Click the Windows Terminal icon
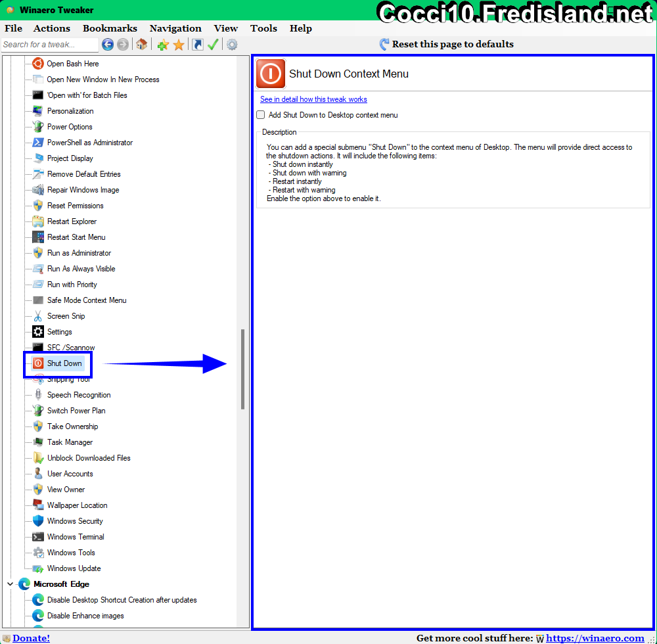 (37, 537)
